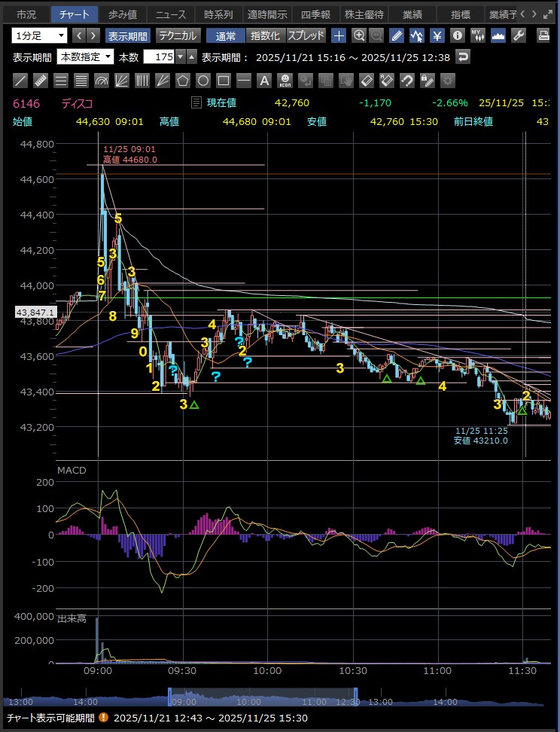Click the print chart icon
Viewport: 560px width, 732px height.
click(x=543, y=35)
